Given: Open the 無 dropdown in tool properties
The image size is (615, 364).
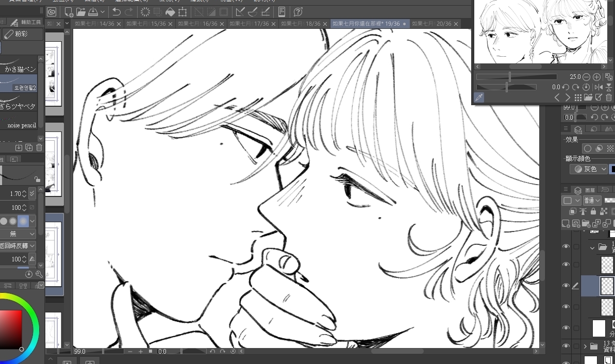Looking at the screenshot, I should point(18,234).
